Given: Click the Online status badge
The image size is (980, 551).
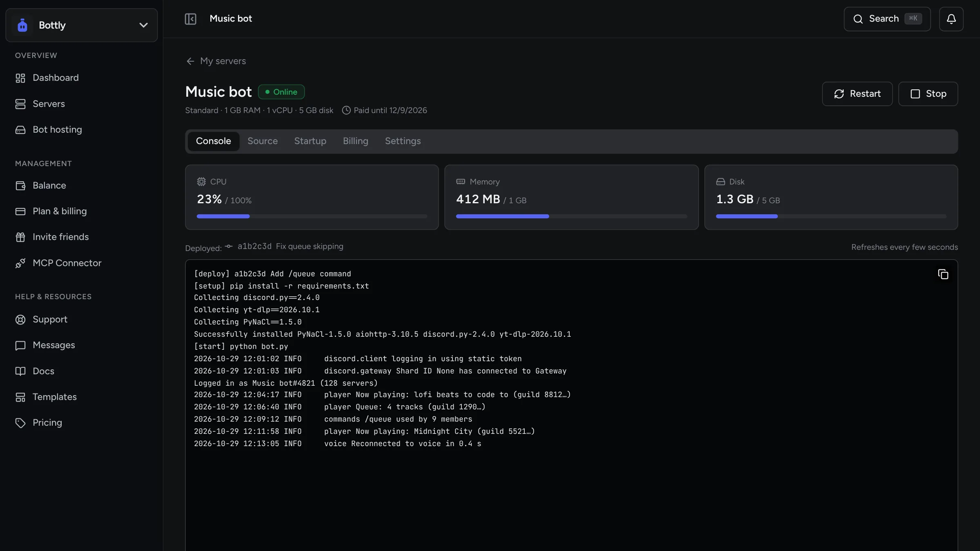Looking at the screenshot, I should pyautogui.click(x=281, y=92).
